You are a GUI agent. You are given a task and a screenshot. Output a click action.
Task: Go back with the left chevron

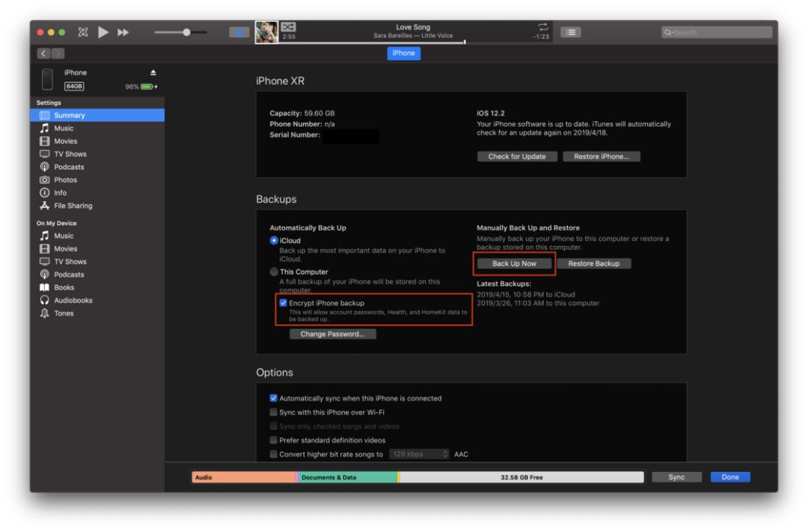click(x=43, y=53)
